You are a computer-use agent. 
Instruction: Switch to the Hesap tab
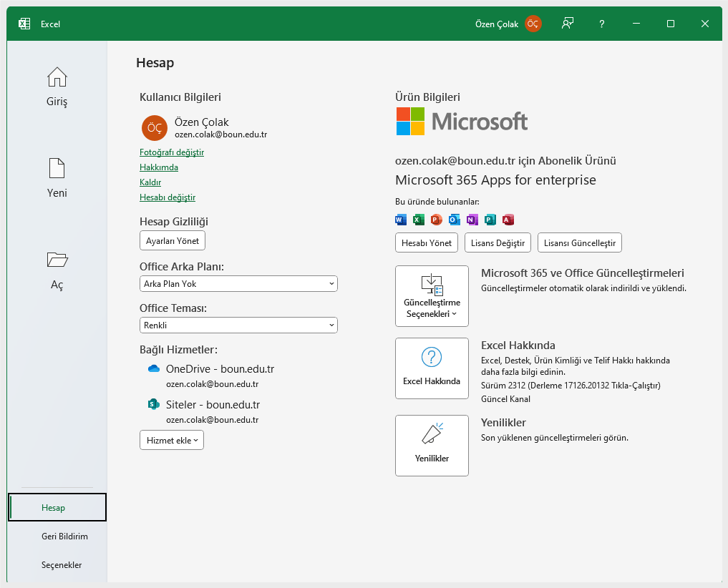(x=57, y=507)
